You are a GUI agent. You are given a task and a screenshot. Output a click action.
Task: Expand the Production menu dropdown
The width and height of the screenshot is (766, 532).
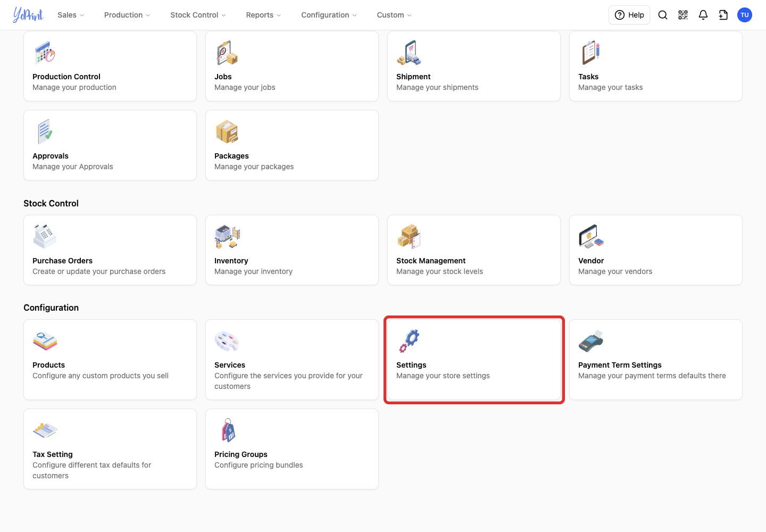pyautogui.click(x=127, y=15)
